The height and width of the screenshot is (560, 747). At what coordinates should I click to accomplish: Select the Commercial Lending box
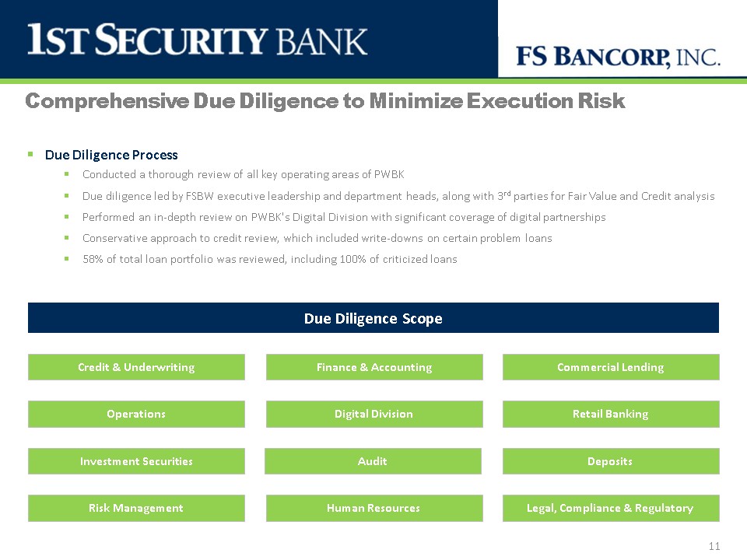pyautogui.click(x=611, y=367)
